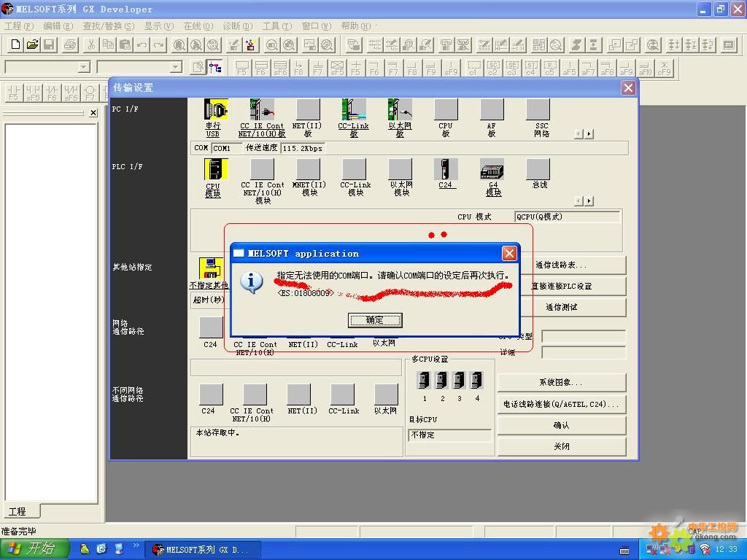
Task: Click the 不指定 target CPU field
Action: [x=449, y=435]
